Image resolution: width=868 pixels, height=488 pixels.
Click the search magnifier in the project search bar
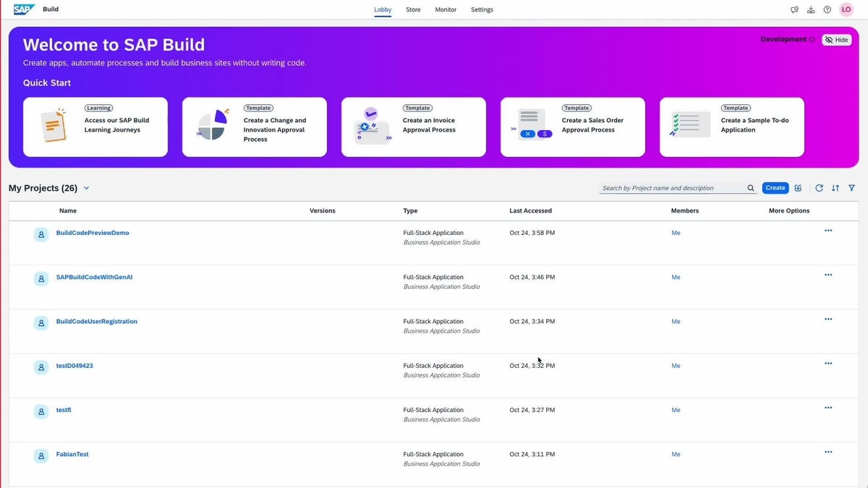coord(751,187)
